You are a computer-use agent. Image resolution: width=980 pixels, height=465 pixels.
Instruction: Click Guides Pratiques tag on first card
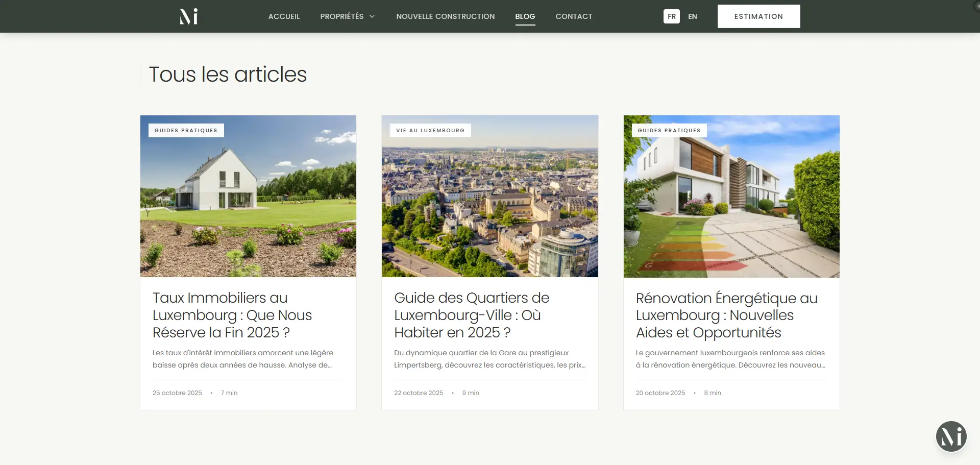pyautogui.click(x=186, y=130)
